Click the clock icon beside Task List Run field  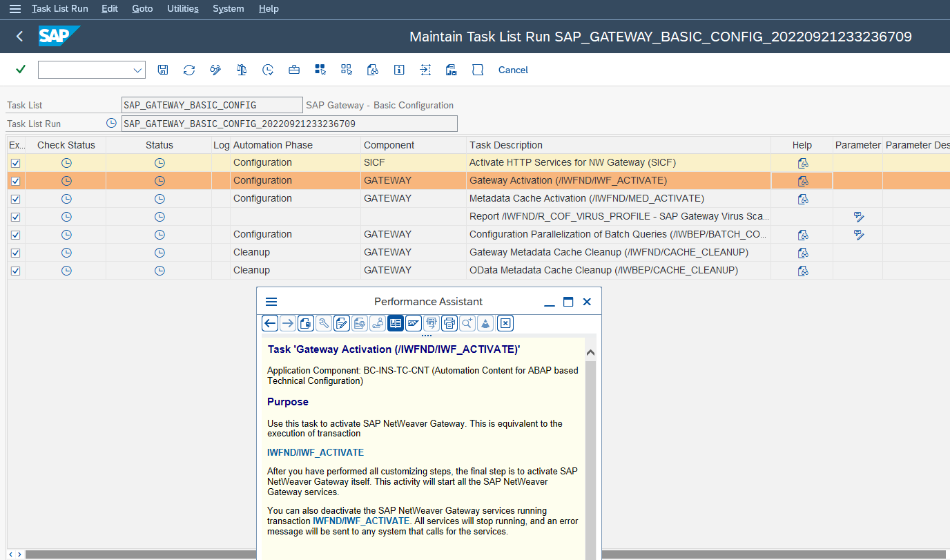[111, 124]
